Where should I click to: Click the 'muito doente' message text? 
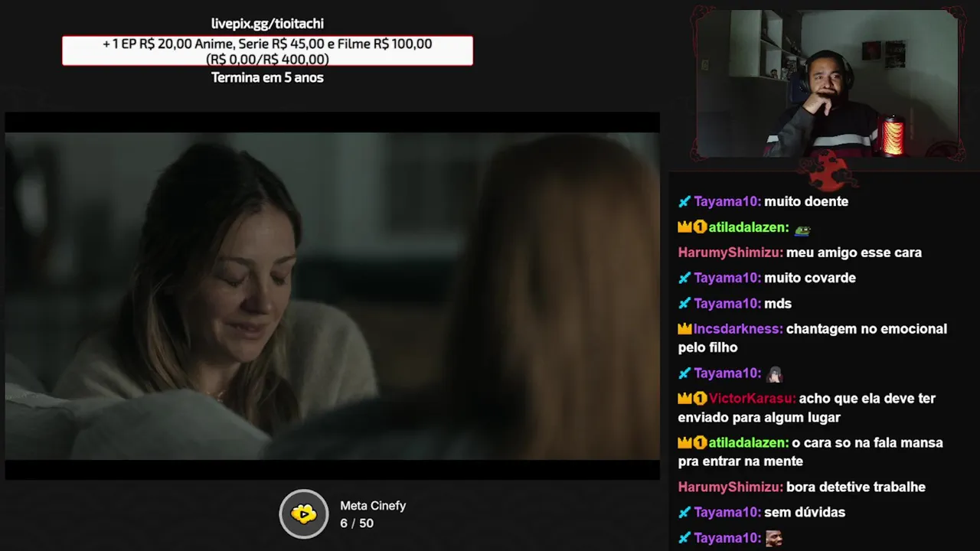(806, 201)
